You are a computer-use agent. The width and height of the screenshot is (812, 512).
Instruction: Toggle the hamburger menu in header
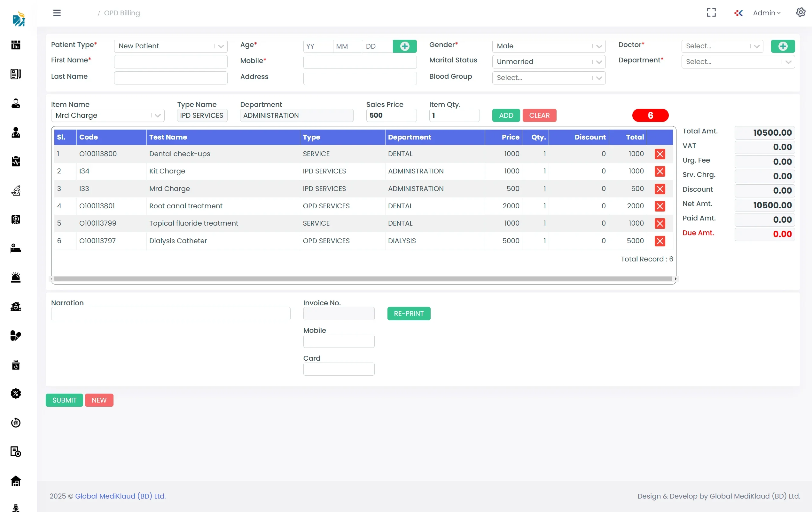(x=57, y=13)
